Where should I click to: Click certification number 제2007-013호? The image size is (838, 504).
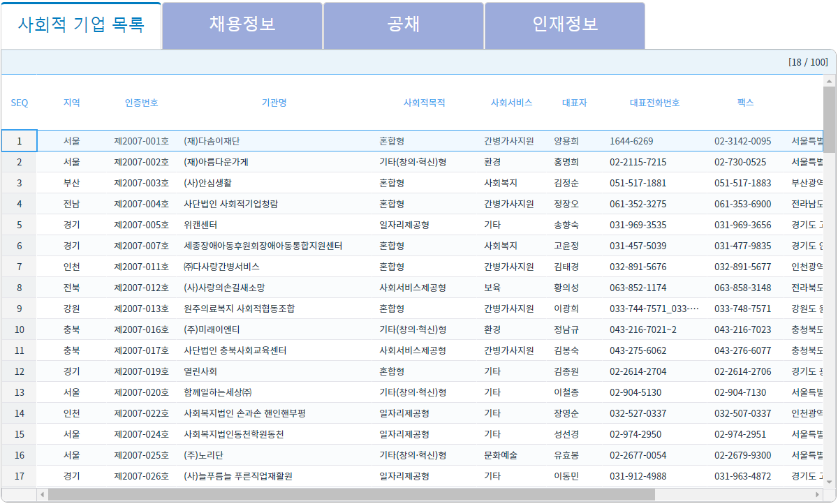(x=142, y=309)
